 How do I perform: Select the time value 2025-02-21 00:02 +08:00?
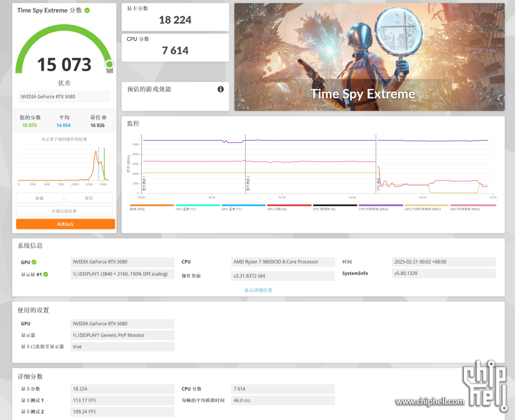(x=443, y=262)
